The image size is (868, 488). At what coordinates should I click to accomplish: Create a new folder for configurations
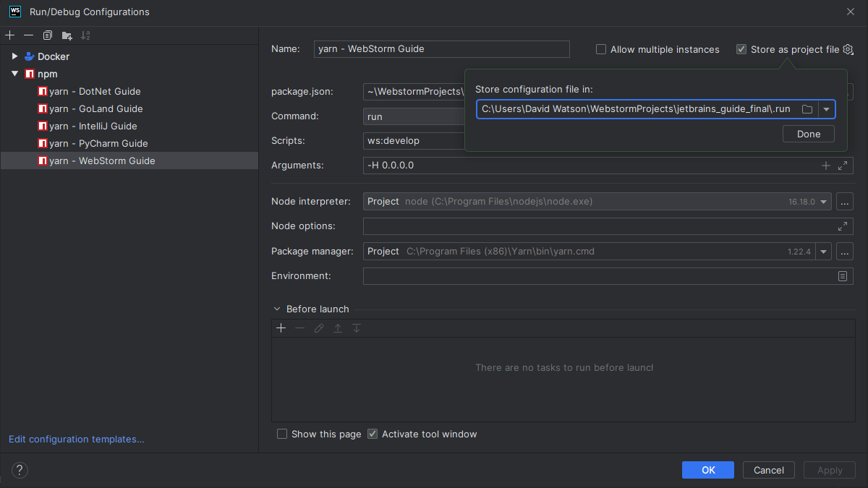66,35
